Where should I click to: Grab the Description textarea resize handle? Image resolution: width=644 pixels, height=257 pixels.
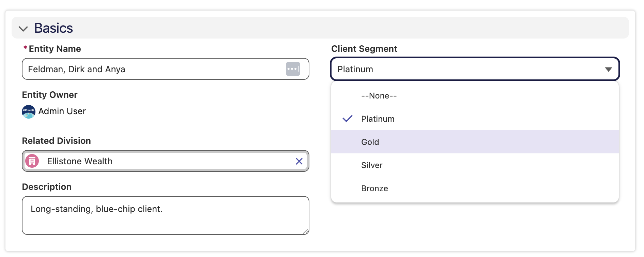(306, 231)
